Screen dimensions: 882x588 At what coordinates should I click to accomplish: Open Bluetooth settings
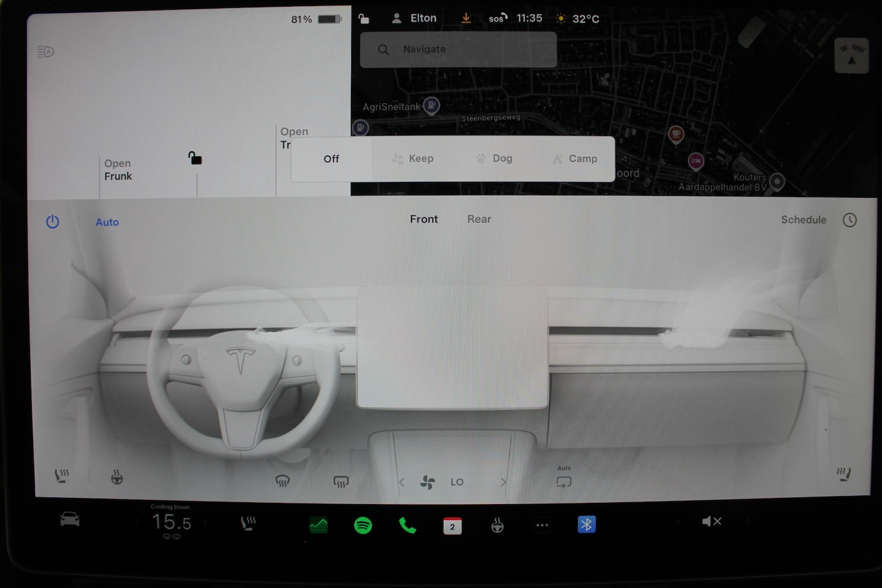587,524
